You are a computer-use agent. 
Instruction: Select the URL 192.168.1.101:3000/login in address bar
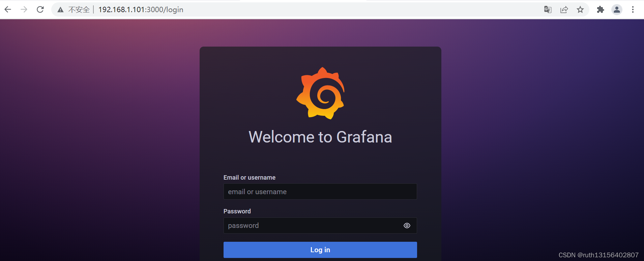(x=141, y=9)
